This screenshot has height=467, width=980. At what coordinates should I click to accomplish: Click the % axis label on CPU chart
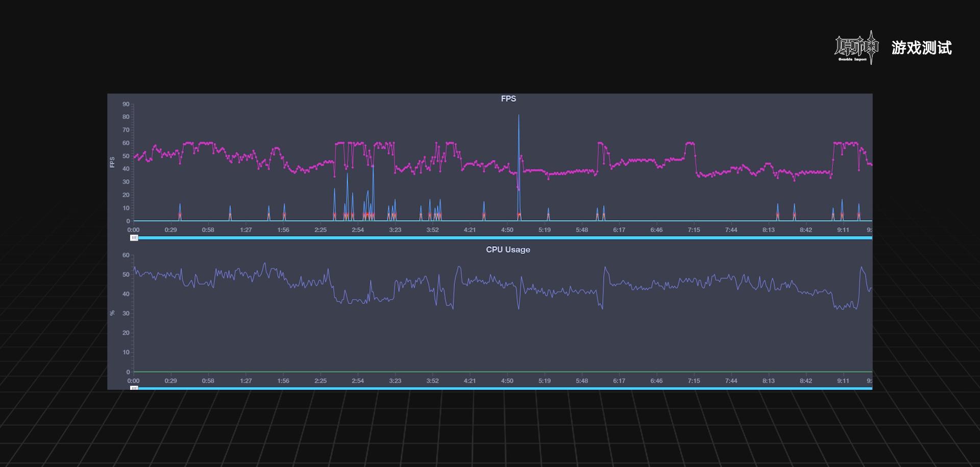112,313
